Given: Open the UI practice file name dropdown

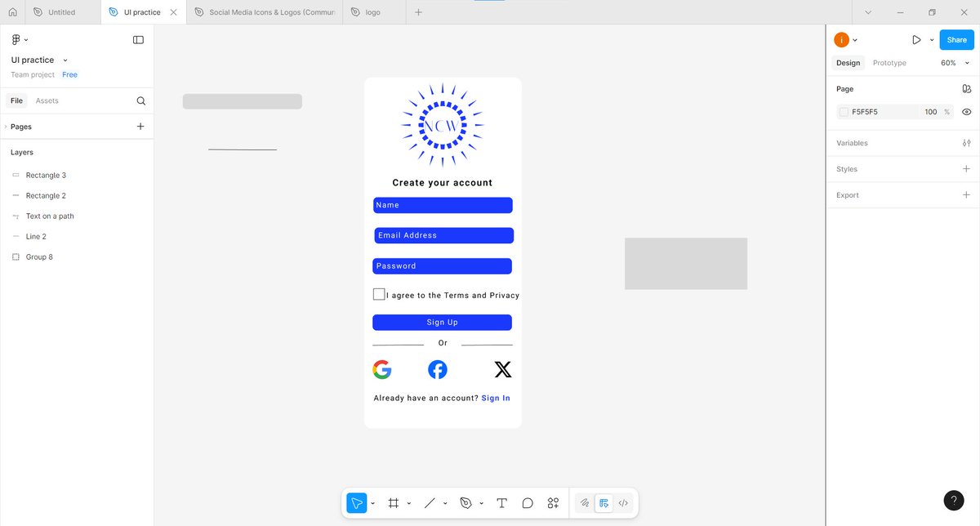Looking at the screenshot, I should click(65, 60).
